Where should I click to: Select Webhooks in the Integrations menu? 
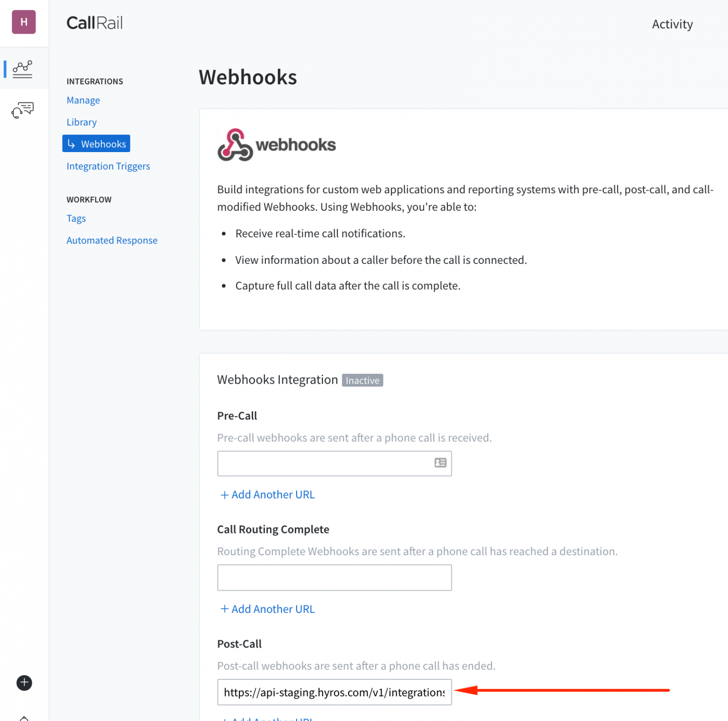pyautogui.click(x=104, y=144)
